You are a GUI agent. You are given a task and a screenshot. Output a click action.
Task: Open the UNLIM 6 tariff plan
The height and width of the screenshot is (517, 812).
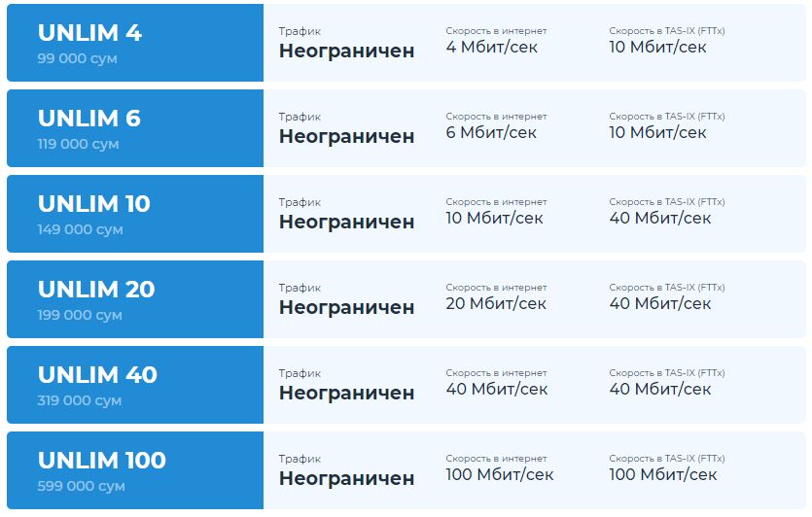coord(89,119)
